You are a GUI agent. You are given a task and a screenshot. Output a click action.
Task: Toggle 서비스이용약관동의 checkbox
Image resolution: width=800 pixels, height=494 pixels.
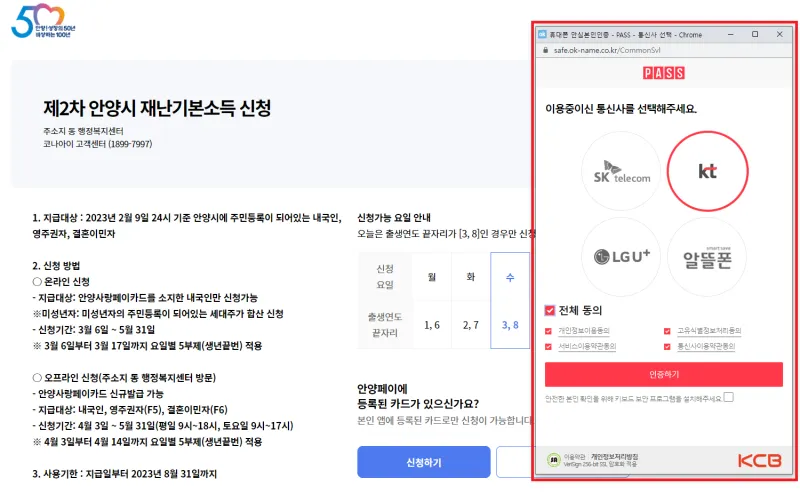point(548,347)
